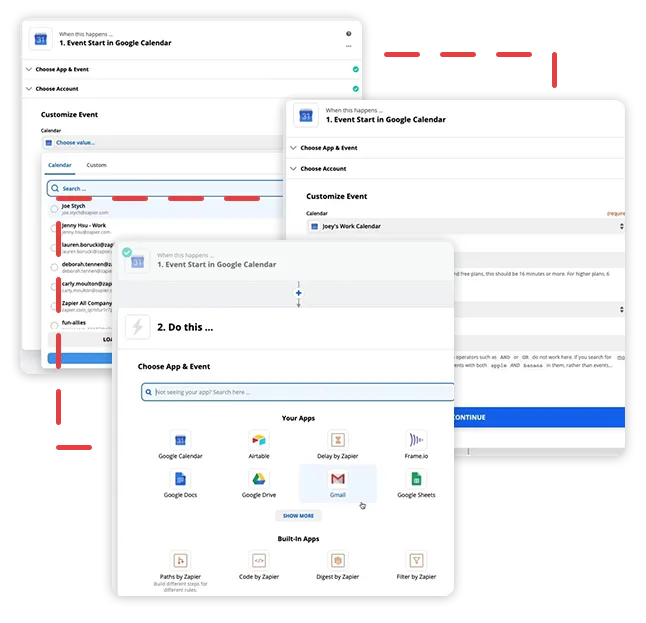646x623 pixels.
Task: Select the Airtable app icon
Action: (259, 440)
